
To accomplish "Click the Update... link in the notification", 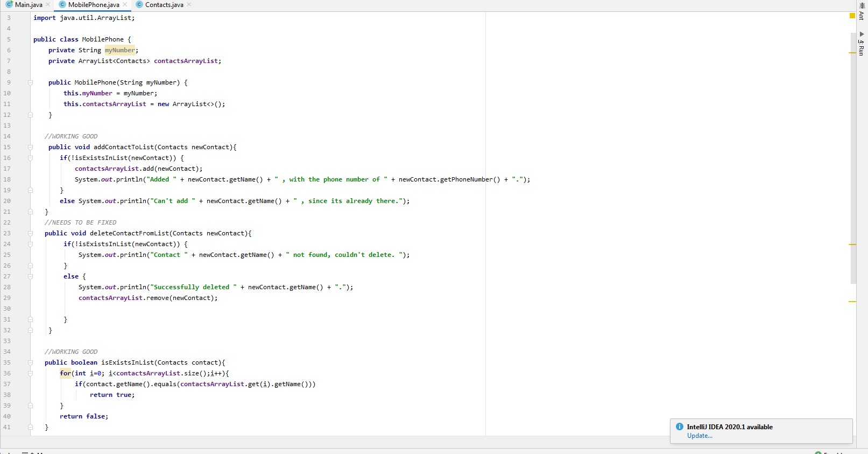I will click(x=700, y=436).
